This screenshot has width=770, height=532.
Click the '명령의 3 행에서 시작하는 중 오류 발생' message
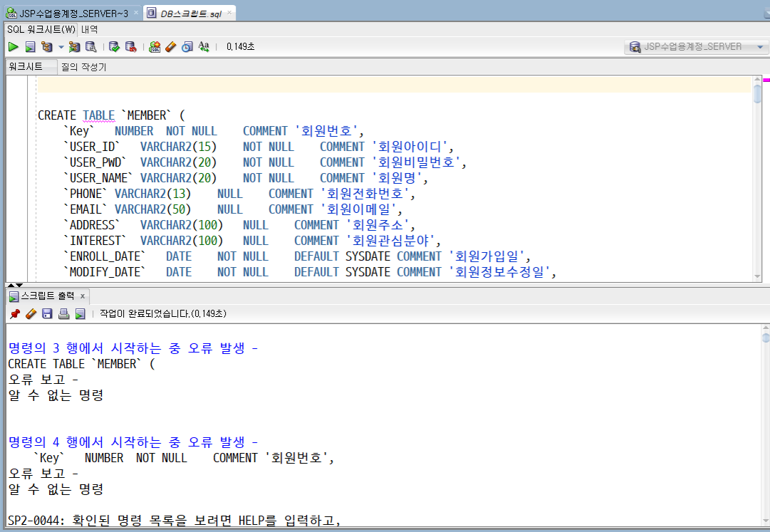[133, 348]
